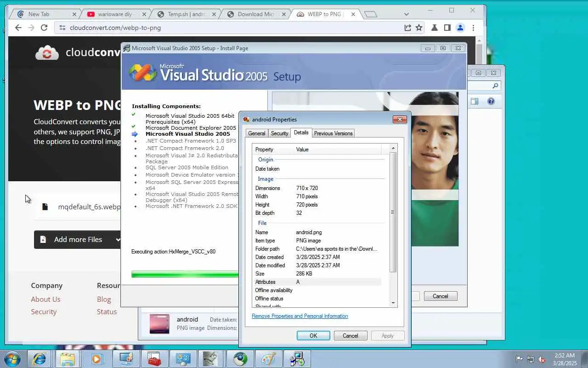Click the Explorer window help icon

(491, 101)
